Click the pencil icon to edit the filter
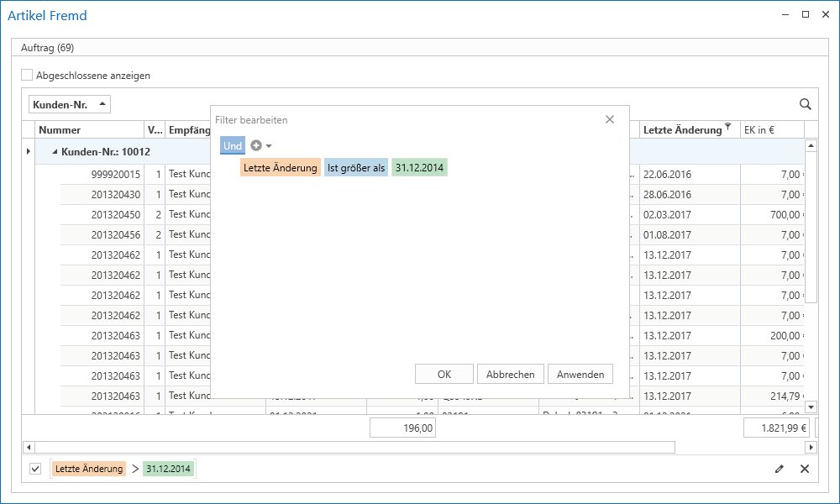Image resolution: width=840 pixels, height=504 pixels. tap(780, 469)
